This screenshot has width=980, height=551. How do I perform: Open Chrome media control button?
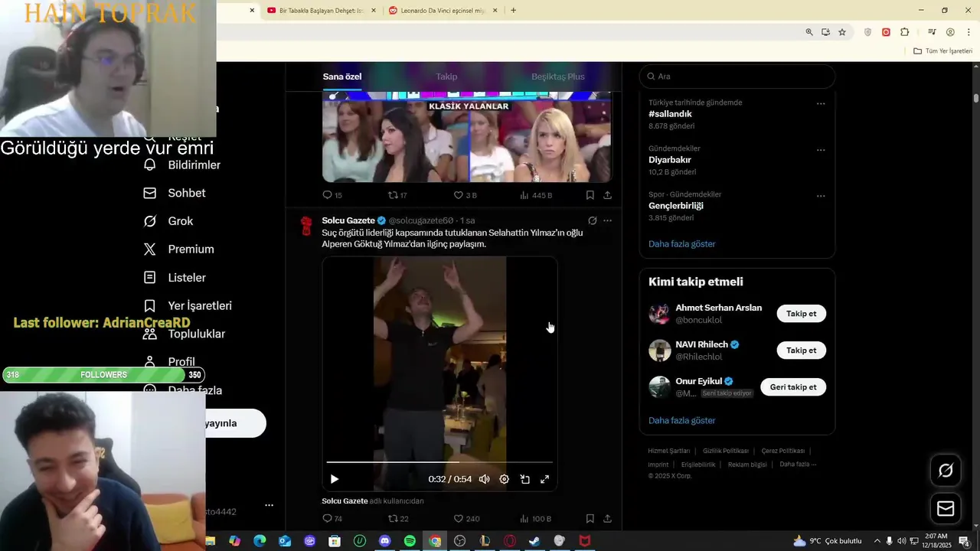[x=932, y=32]
